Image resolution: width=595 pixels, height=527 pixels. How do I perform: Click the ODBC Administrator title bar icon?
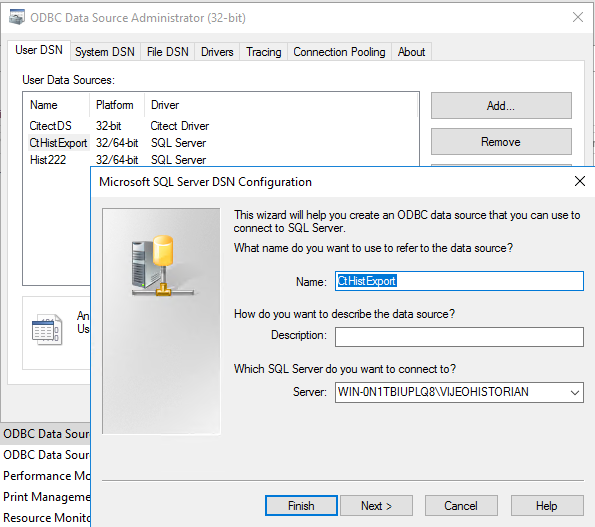click(x=17, y=17)
